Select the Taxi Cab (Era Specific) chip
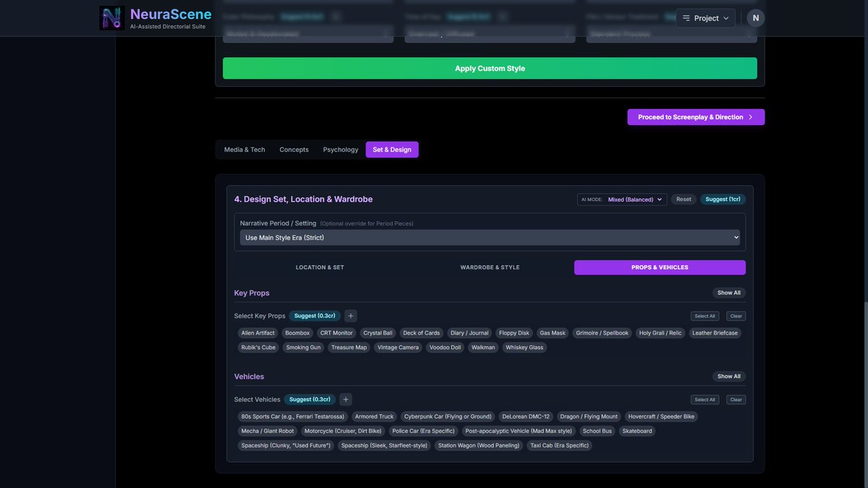868x488 pixels. pyautogui.click(x=560, y=445)
